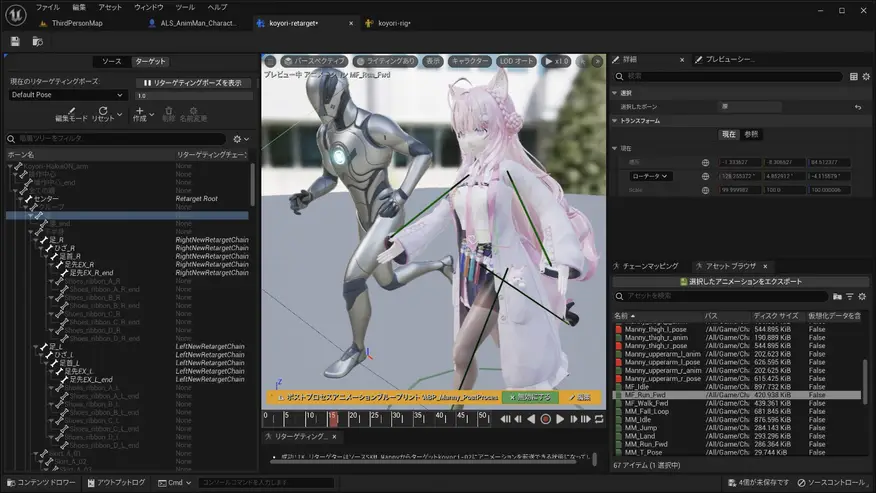Open the リセット dropdown arrow
This screenshot has width=876, height=493.
119,115
